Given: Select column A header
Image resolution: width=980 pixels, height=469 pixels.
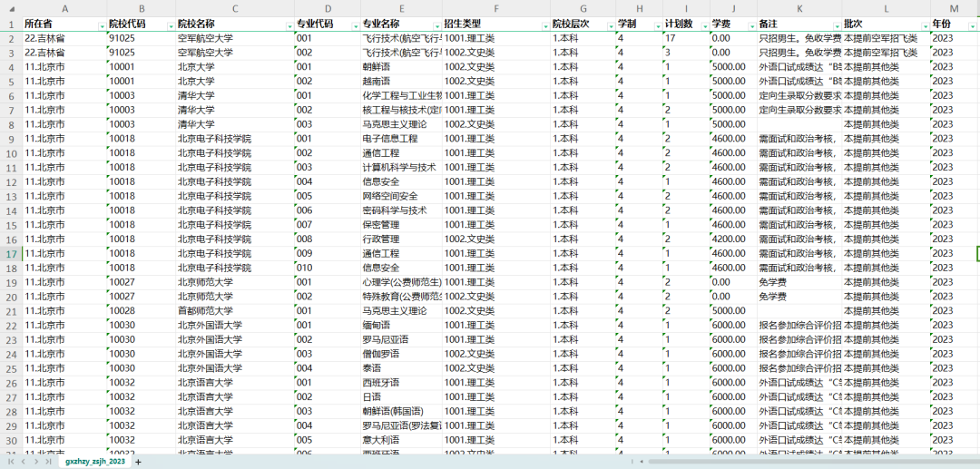Looking at the screenshot, I should point(64,8).
